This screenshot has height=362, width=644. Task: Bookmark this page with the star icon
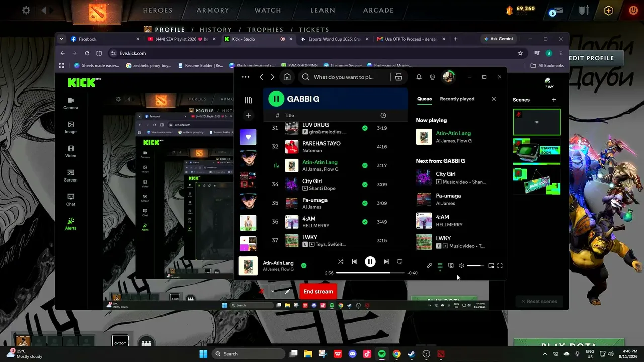[x=520, y=53]
